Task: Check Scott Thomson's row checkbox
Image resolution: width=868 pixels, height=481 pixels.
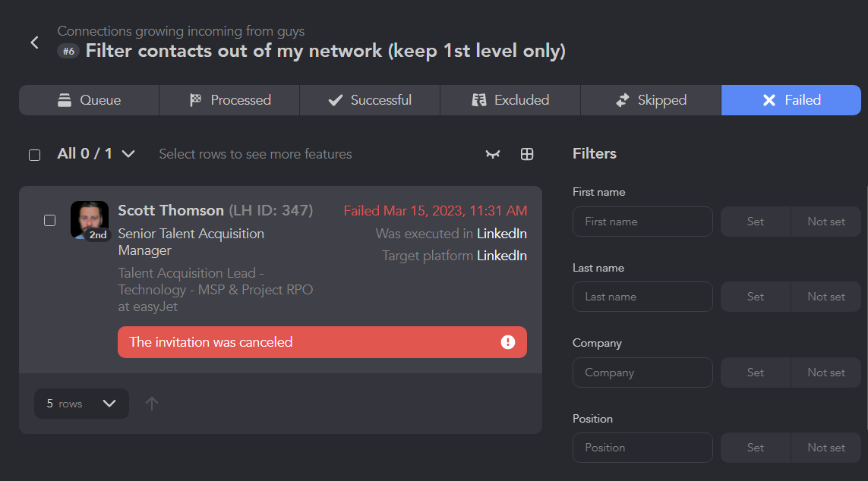Action: pos(50,221)
